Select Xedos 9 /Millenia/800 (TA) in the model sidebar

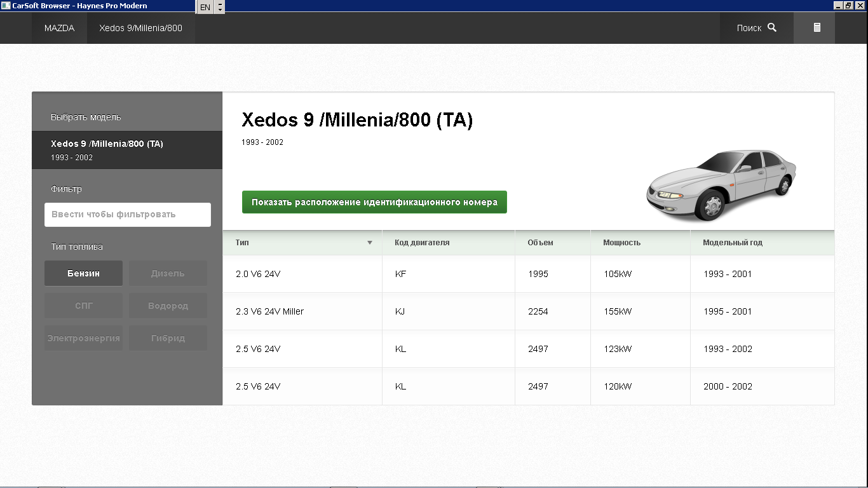click(x=127, y=150)
